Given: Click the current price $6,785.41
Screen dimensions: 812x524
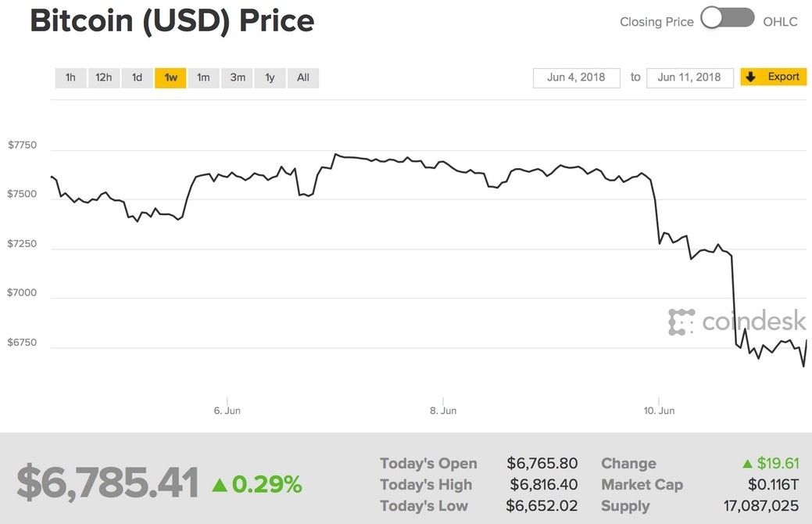Looking at the screenshot, I should tap(108, 483).
